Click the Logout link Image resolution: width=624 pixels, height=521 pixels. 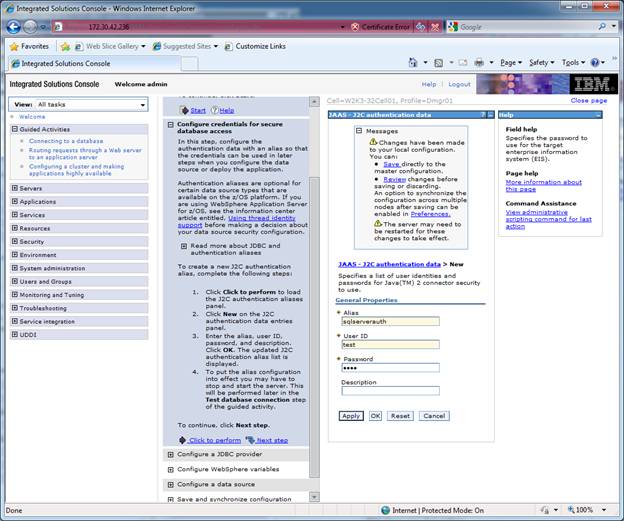pos(459,85)
